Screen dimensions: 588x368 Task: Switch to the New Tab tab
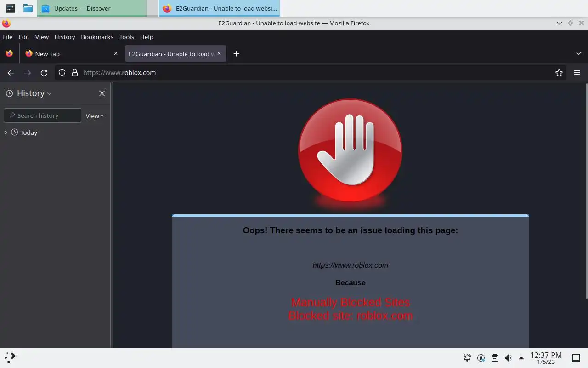click(71, 54)
